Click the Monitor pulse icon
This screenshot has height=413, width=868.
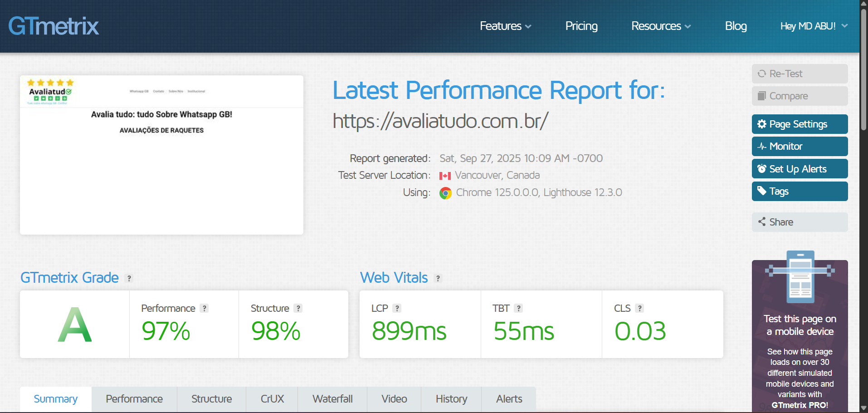[x=762, y=146]
